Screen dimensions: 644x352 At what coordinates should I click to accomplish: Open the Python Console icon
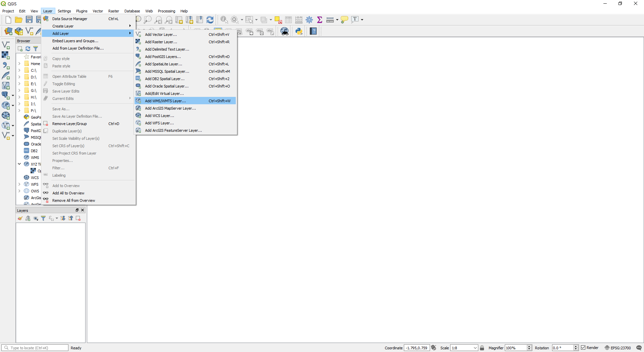[299, 31]
